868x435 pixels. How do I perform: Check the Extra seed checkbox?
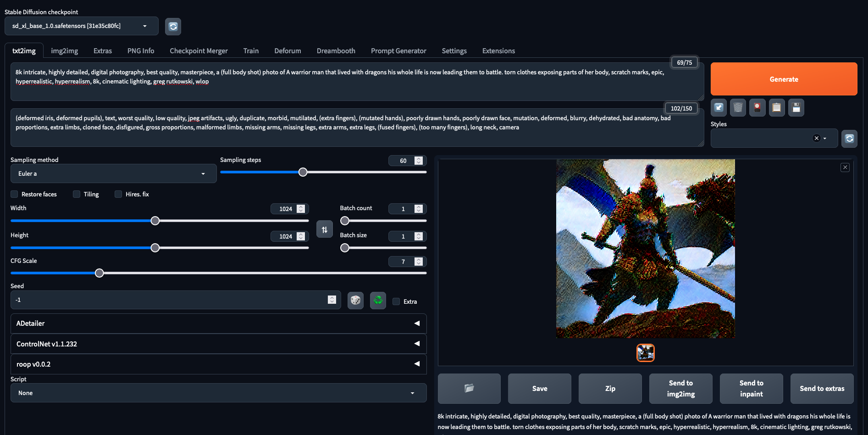tap(397, 301)
